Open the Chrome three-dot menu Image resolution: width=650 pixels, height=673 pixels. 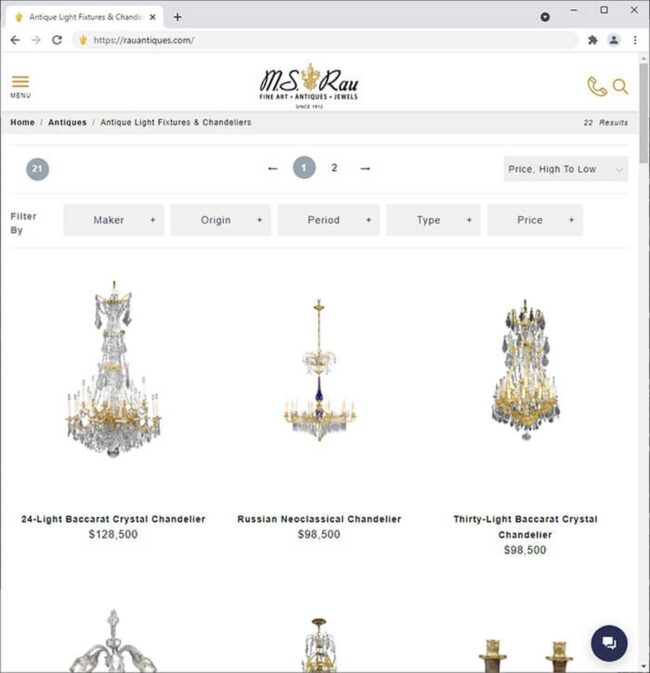click(x=635, y=40)
